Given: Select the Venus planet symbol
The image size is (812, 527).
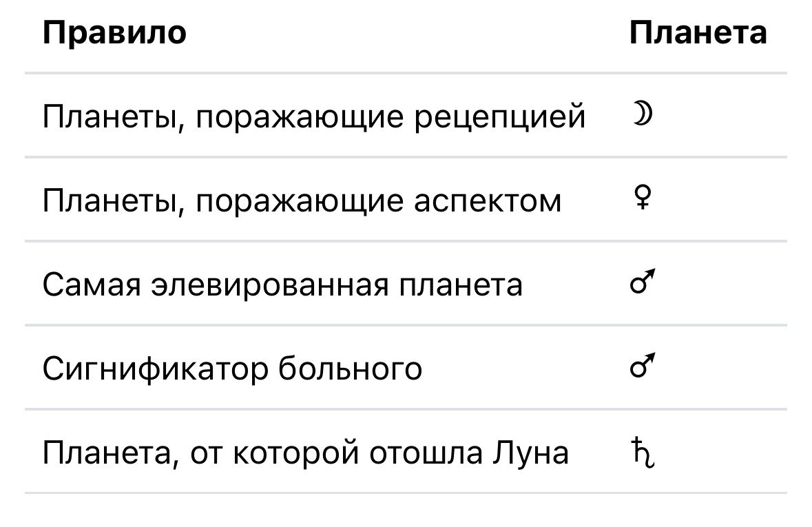Looking at the screenshot, I should 642,198.
